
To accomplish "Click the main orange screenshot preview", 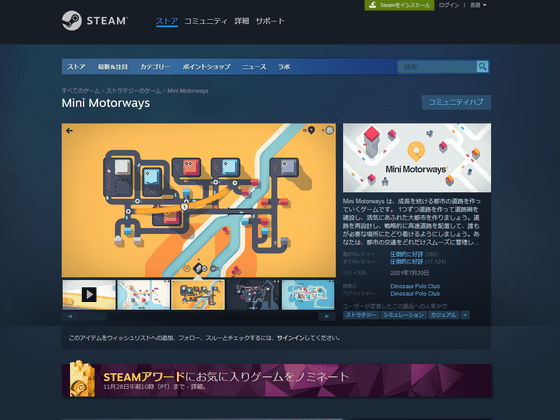I will pos(199,200).
